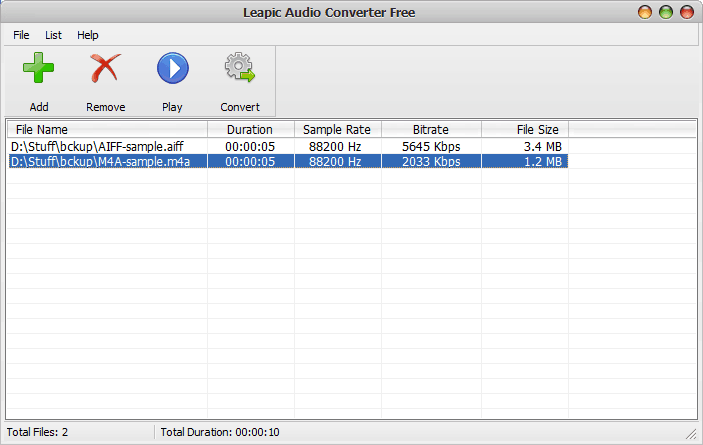703x445 pixels.
Task: Sort by the Sample Rate column header
Action: [x=338, y=130]
